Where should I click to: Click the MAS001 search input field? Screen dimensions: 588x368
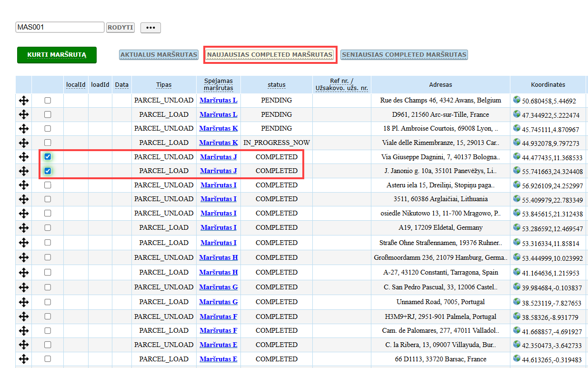(x=60, y=27)
